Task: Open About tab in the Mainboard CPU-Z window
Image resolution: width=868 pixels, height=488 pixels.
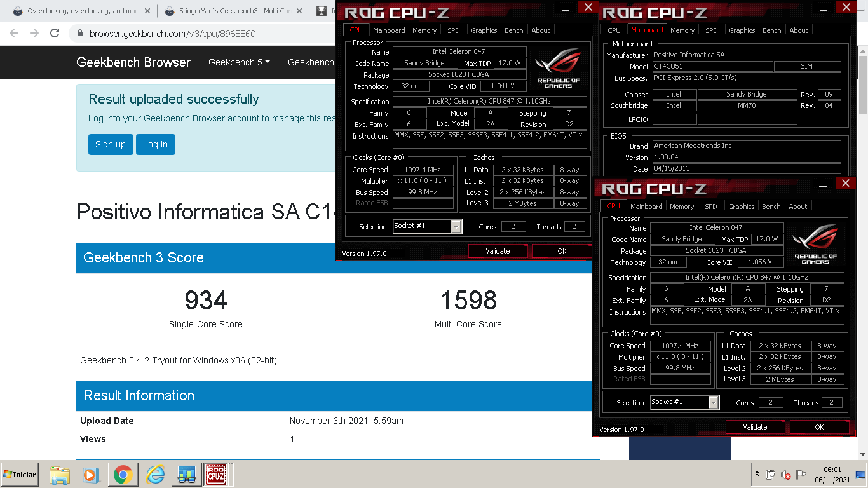Action: point(799,30)
